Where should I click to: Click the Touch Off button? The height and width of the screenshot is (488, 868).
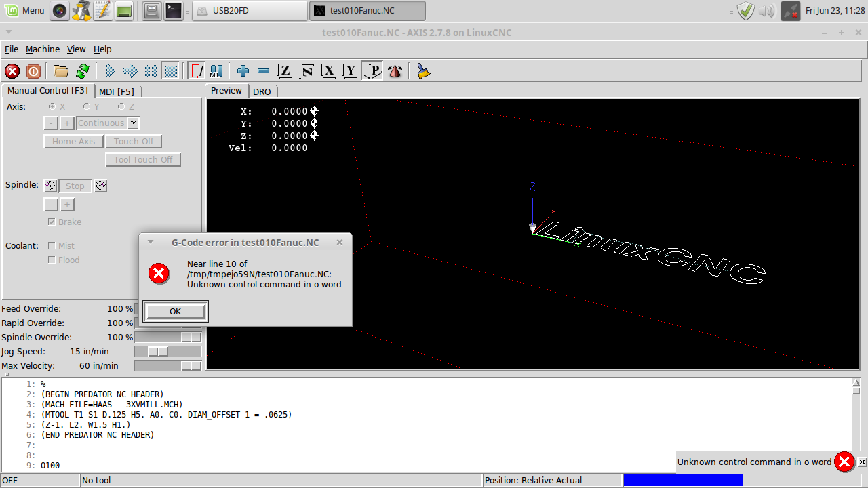[x=134, y=142]
